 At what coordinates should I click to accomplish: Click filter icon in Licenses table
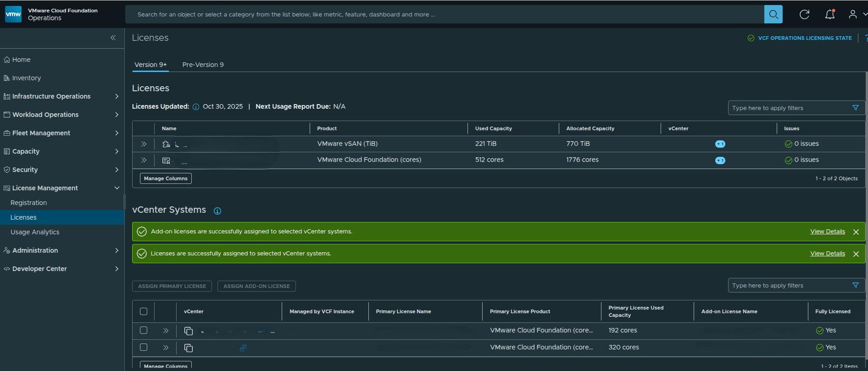point(855,108)
